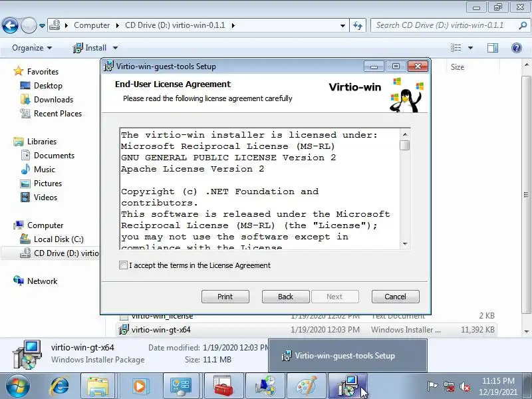The height and width of the screenshot is (399, 532).
Task: Go Back in the Virtio-win setup wizard
Action: [x=285, y=297]
